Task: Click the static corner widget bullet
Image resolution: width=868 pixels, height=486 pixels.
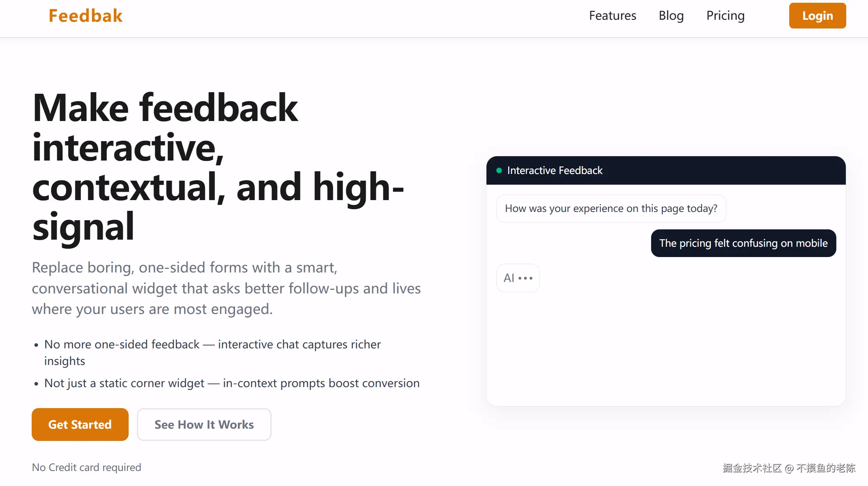Action: (232, 383)
